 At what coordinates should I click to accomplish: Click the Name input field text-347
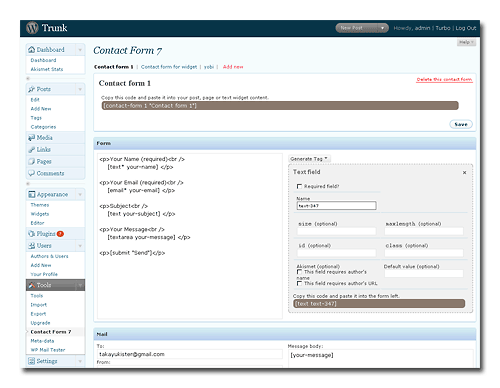click(x=337, y=206)
